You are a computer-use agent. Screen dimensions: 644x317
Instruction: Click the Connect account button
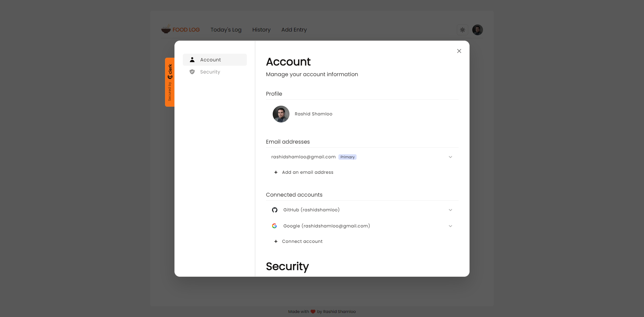[x=298, y=242]
